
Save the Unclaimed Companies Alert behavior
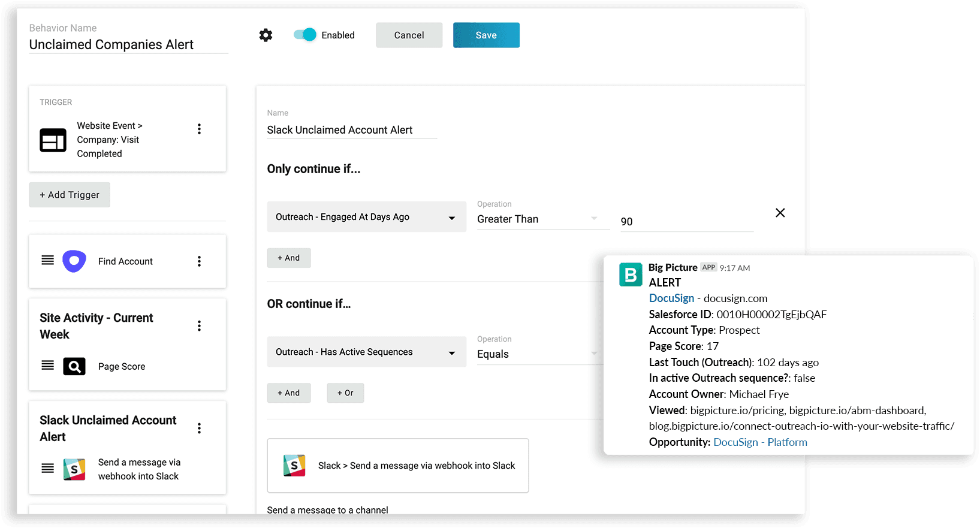click(486, 35)
